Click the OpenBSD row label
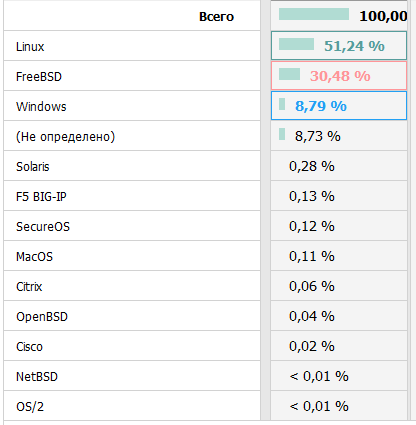Image resolution: width=416 pixels, height=425 pixels. [x=42, y=317]
